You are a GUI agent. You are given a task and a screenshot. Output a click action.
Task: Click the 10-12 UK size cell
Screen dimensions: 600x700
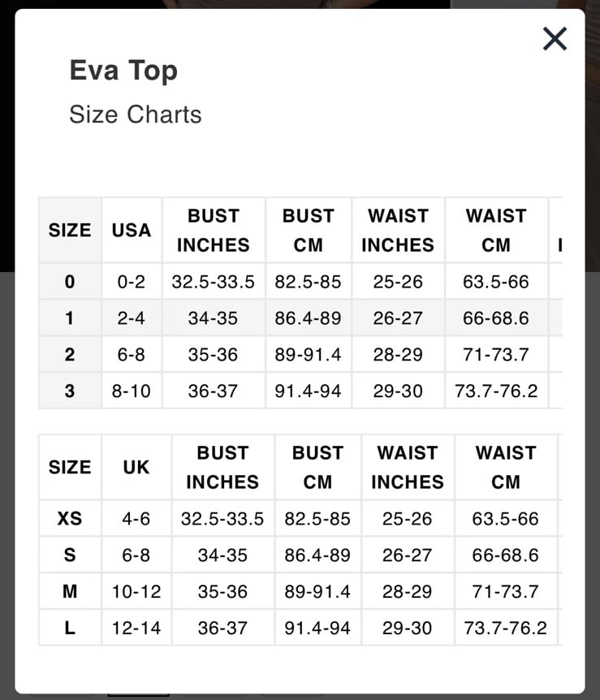coord(136,591)
